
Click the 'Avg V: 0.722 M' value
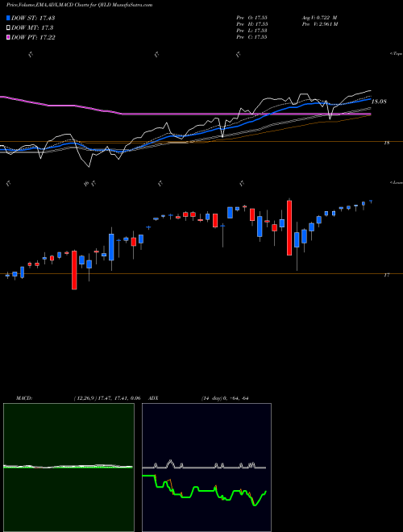coord(319,18)
